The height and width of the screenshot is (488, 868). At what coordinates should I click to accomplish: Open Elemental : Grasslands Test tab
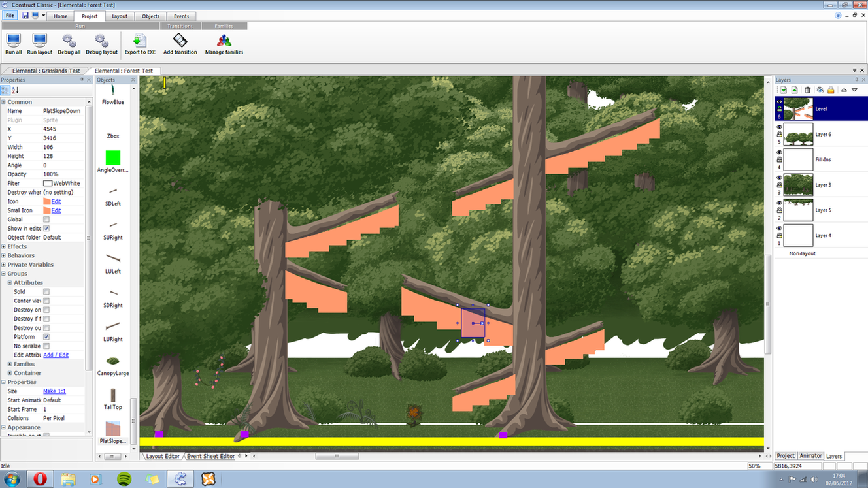pos(46,71)
